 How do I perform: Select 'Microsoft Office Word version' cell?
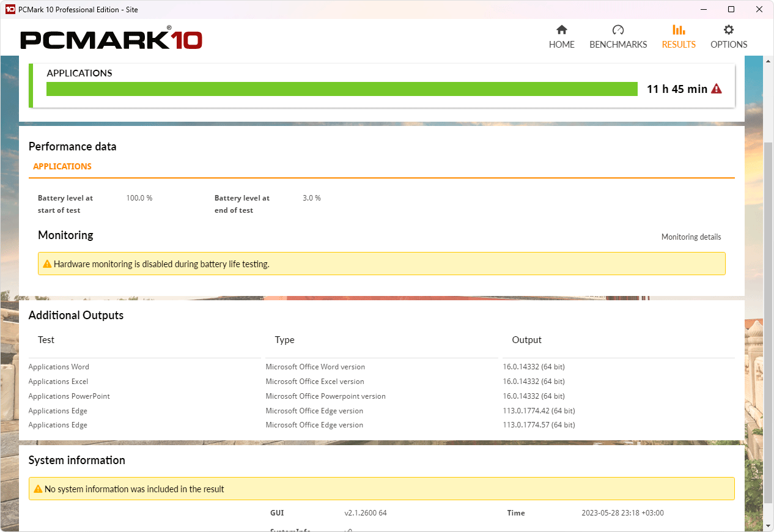coord(315,367)
